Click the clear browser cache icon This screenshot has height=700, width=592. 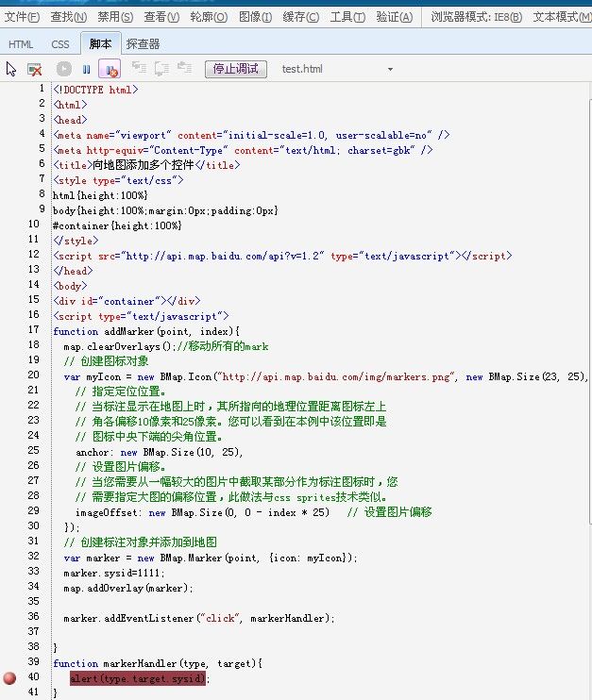(34, 69)
